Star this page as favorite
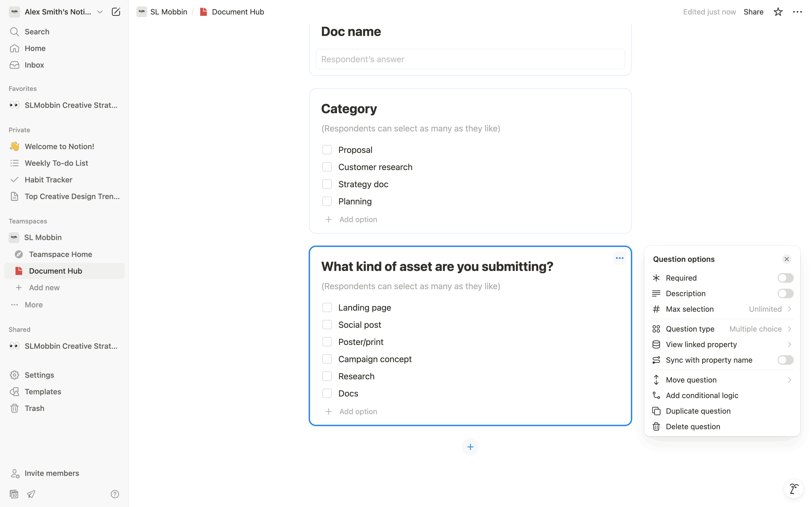812x507 pixels. click(x=778, y=12)
